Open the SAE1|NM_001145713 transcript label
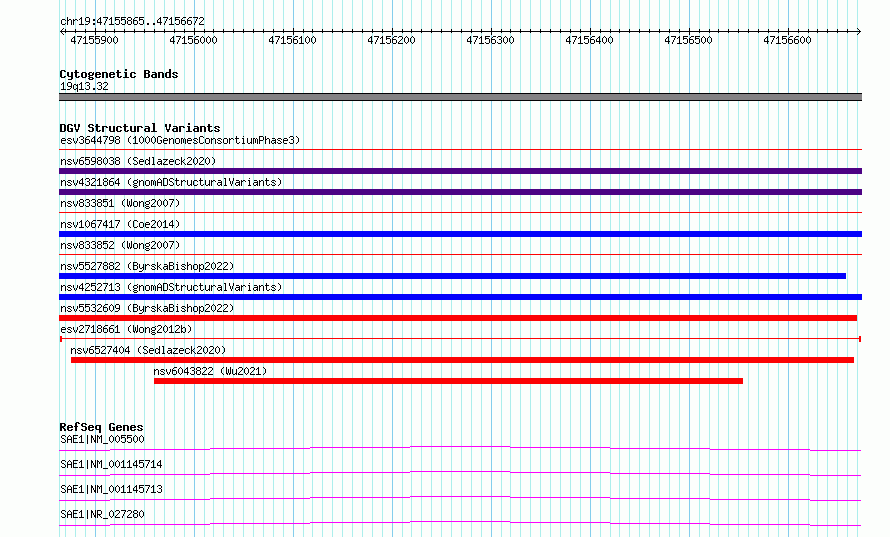 click(x=111, y=489)
